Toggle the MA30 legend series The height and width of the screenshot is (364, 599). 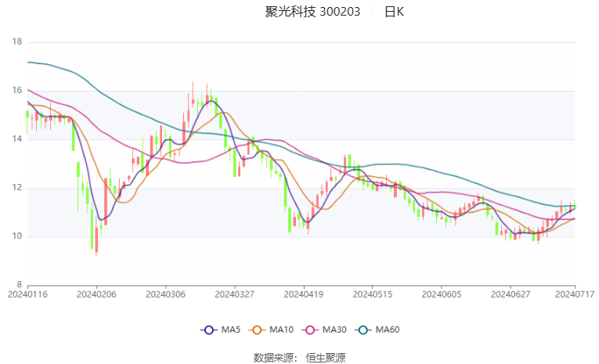324,330
